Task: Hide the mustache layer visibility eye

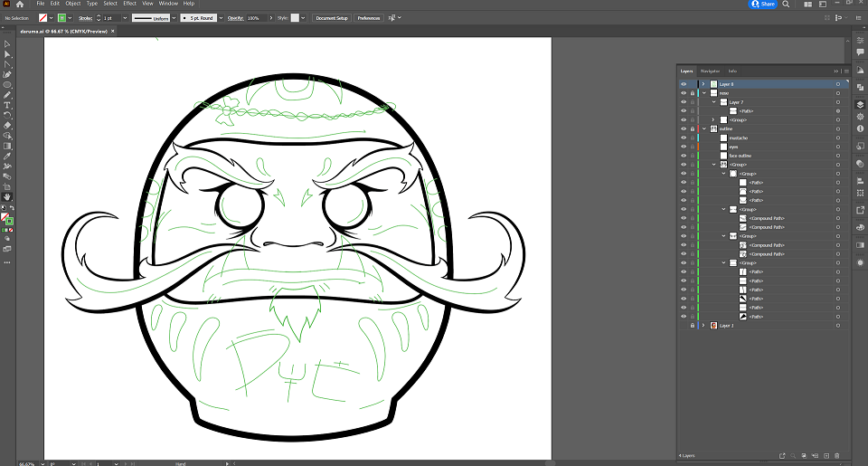Action: pos(684,138)
